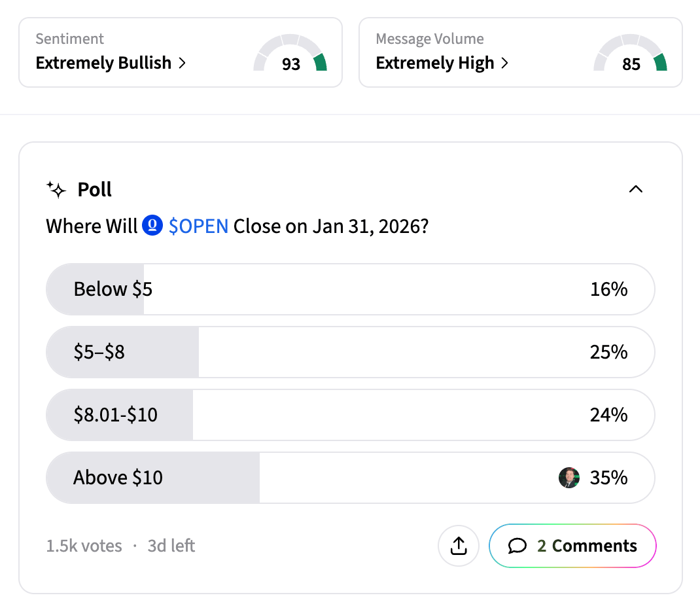The image size is (700, 606).
Task: Click the arrow next to Extremely High
Action: click(505, 63)
